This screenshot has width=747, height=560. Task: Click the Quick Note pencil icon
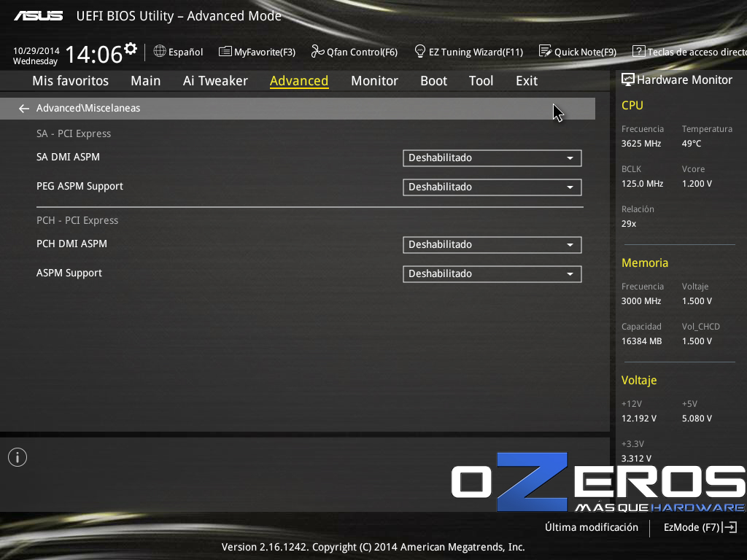click(x=545, y=51)
